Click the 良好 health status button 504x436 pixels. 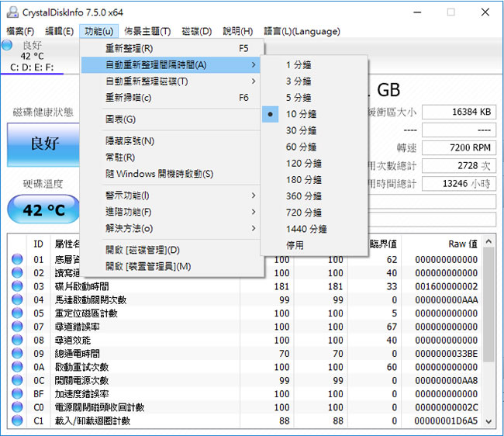[43, 145]
